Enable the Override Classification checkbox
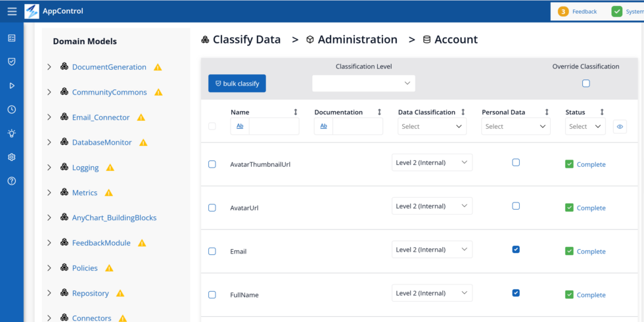Viewport: 644px width, 322px height. pos(586,83)
